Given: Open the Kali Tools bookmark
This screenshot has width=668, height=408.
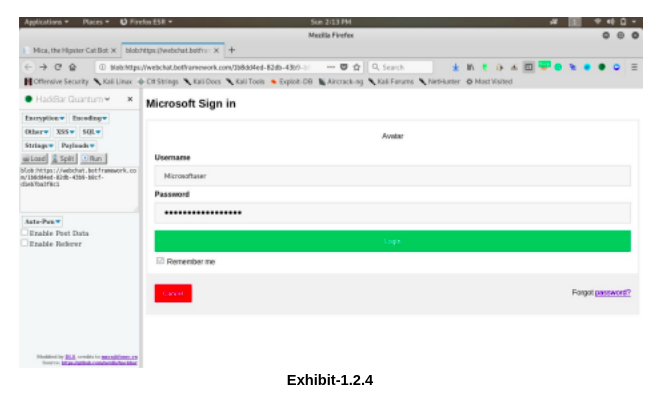Looking at the screenshot, I should tap(245, 81).
